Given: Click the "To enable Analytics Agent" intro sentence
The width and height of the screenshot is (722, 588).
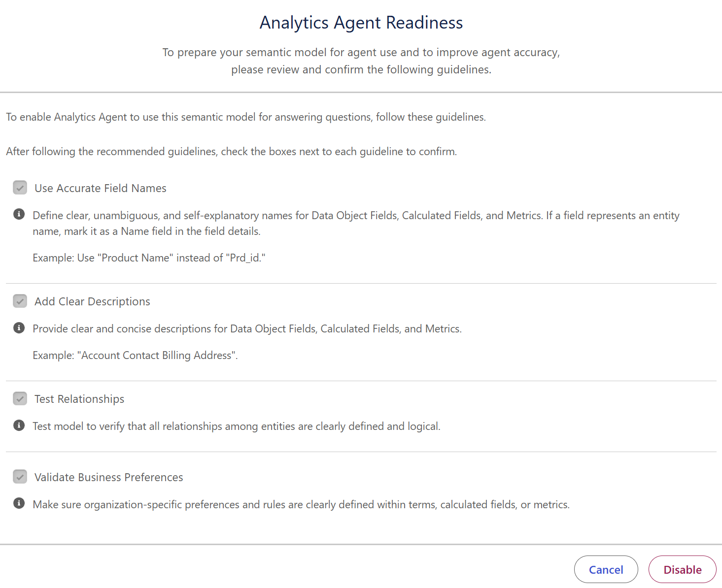Looking at the screenshot, I should pyautogui.click(x=246, y=117).
